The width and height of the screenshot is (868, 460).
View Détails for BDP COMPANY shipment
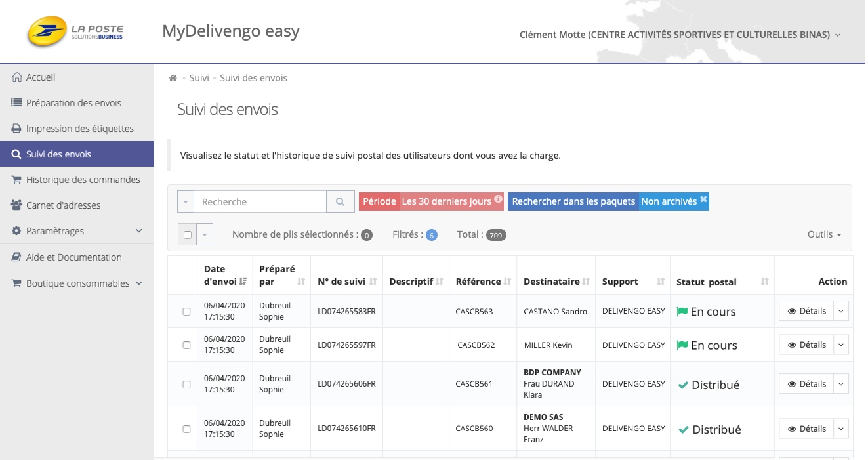coord(806,384)
